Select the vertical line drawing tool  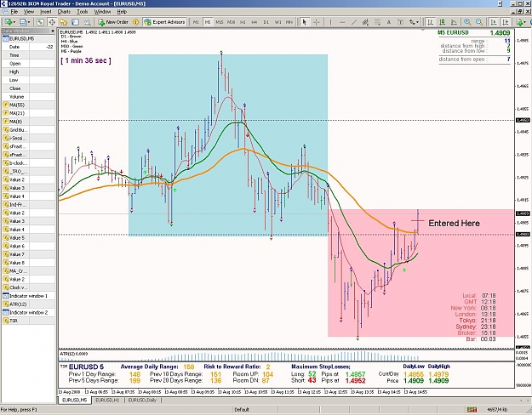pyautogui.click(x=330, y=22)
